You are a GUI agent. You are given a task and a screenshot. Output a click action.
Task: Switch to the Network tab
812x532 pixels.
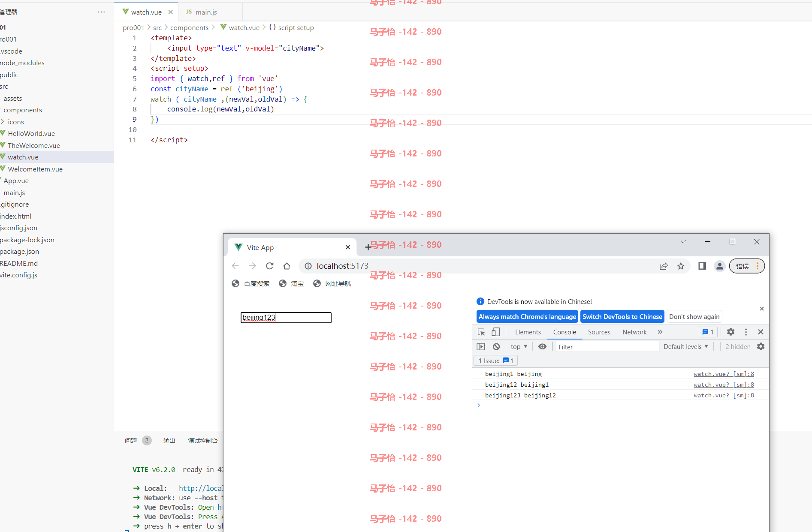634,332
